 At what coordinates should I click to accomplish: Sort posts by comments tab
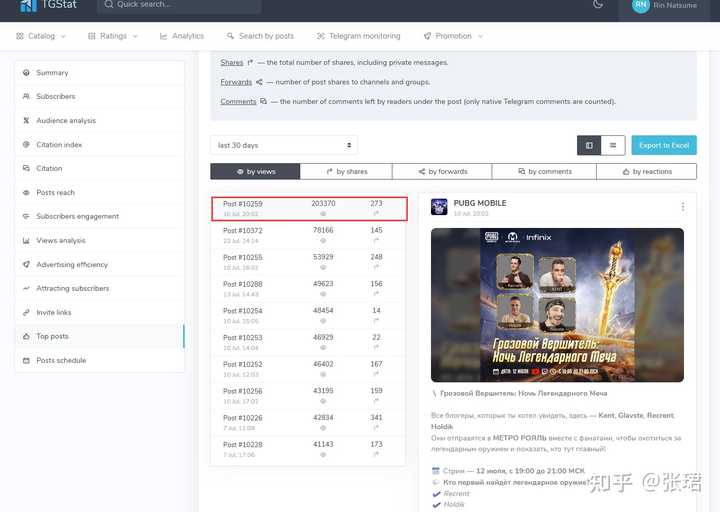544,171
